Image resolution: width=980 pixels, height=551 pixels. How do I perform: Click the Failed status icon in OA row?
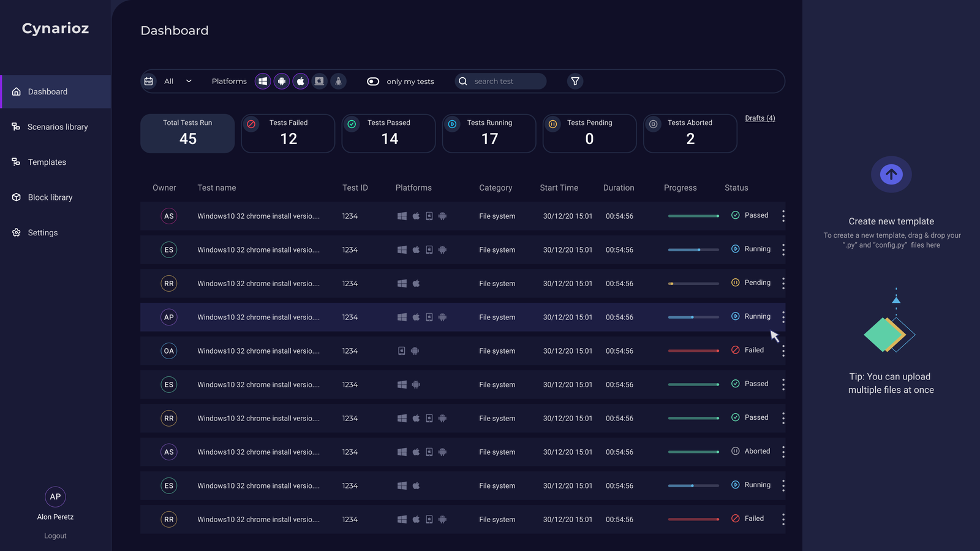[x=736, y=350]
